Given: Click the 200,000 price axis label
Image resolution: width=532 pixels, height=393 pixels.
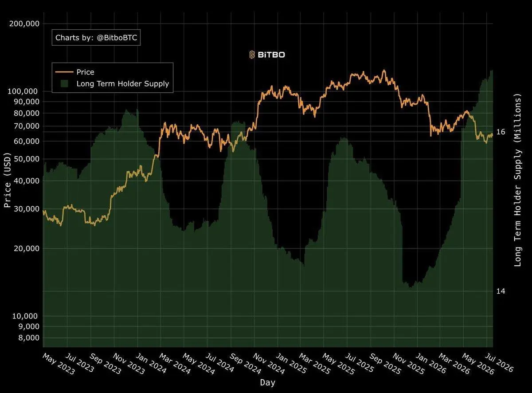Looking at the screenshot, I should click(24, 24).
